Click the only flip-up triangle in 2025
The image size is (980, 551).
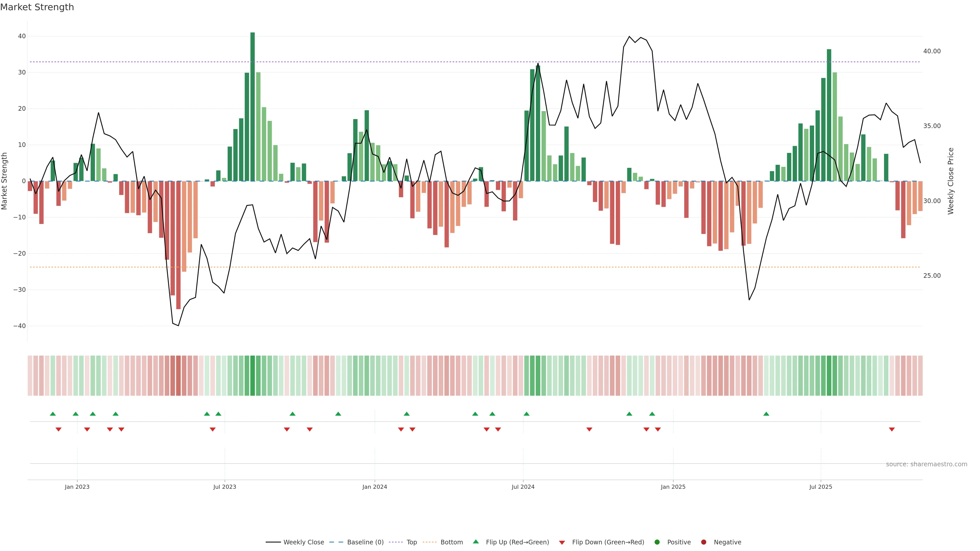pos(766,414)
